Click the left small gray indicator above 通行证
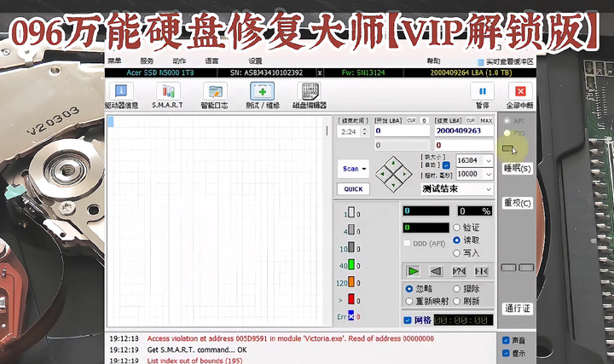Viewport: 614px width, 364px height. click(x=508, y=268)
